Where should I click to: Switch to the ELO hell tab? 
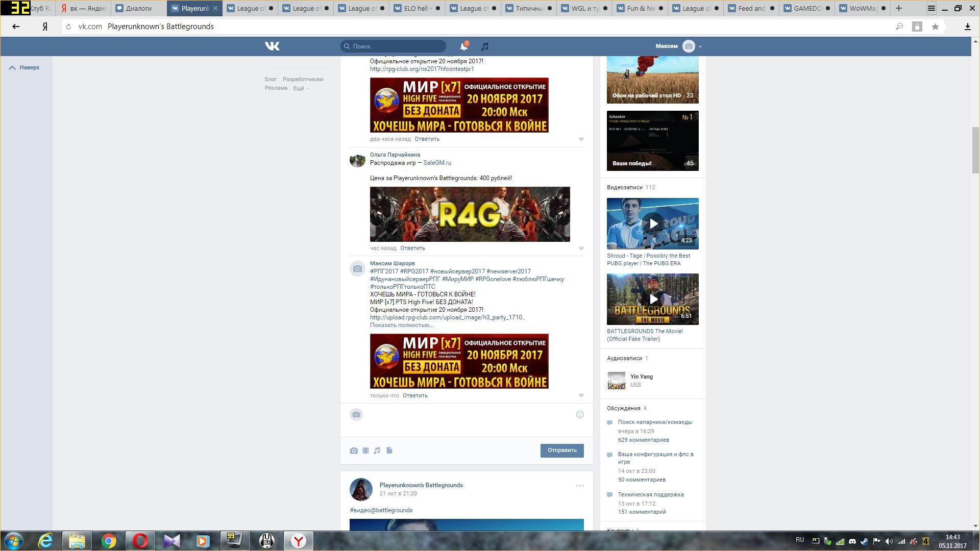417,8
